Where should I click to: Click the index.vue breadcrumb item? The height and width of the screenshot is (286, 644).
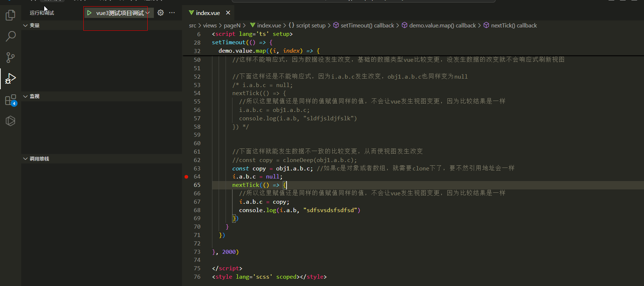pos(269,26)
